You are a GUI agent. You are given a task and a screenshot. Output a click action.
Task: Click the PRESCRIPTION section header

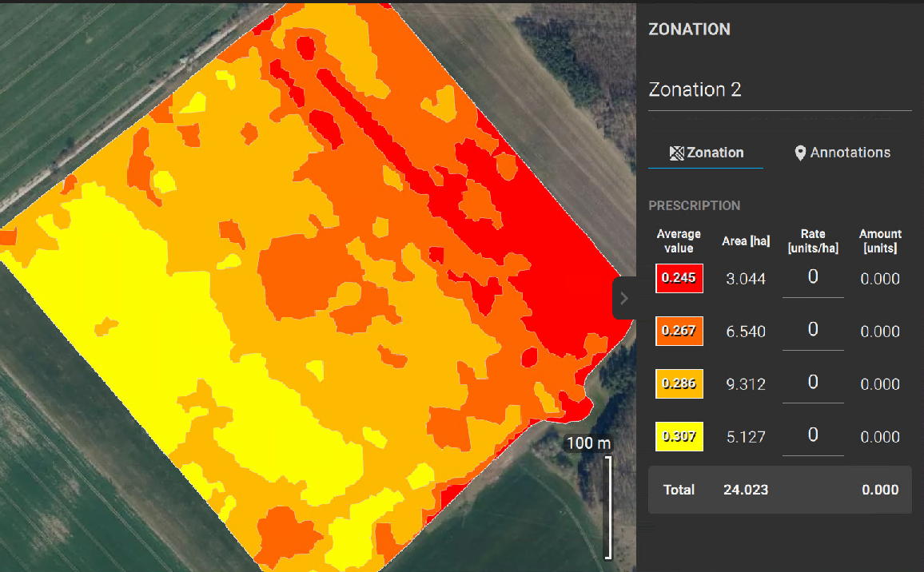[x=695, y=205]
